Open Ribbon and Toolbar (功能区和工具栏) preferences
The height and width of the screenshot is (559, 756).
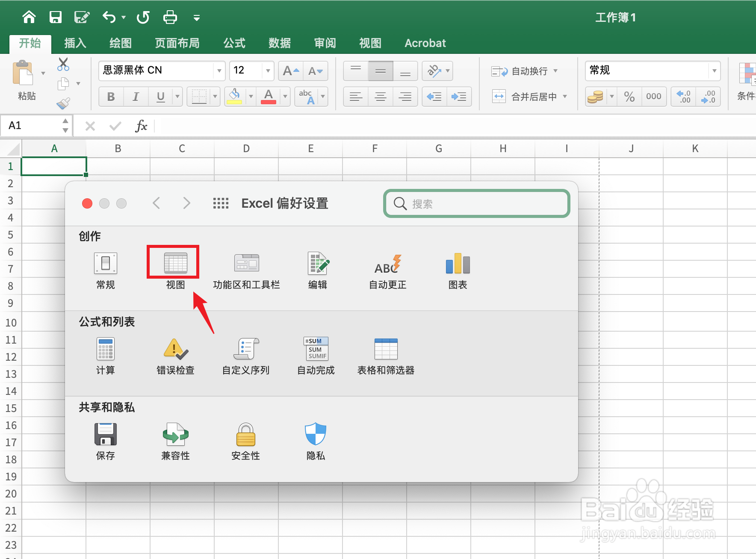pyautogui.click(x=246, y=271)
